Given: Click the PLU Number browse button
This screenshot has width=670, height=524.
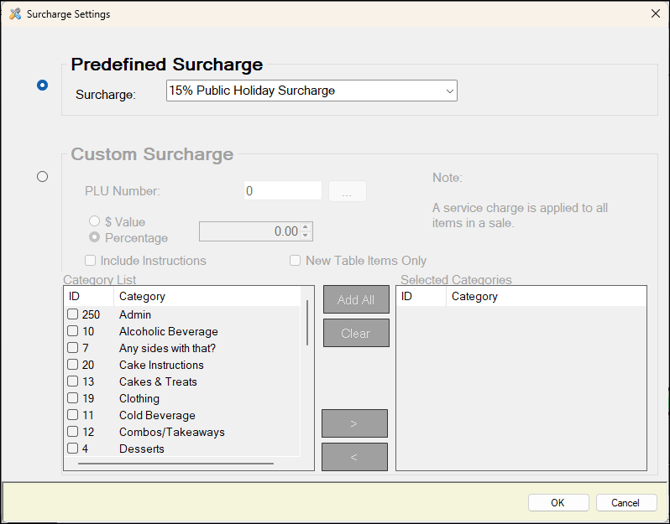Looking at the screenshot, I should pos(347,191).
